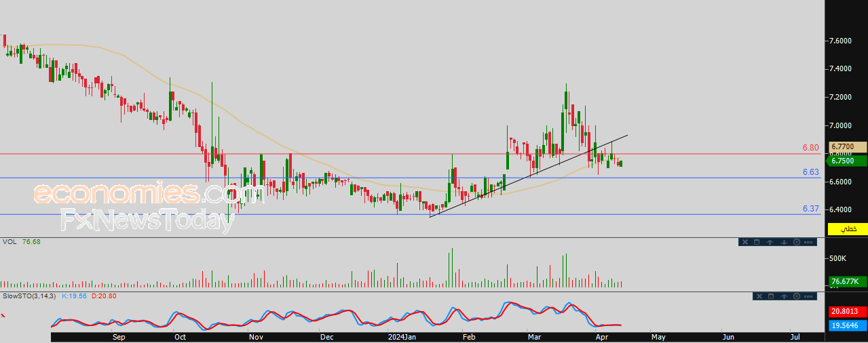Select the 6.80 red resistance line label
The image size is (868, 343).
(x=810, y=147)
